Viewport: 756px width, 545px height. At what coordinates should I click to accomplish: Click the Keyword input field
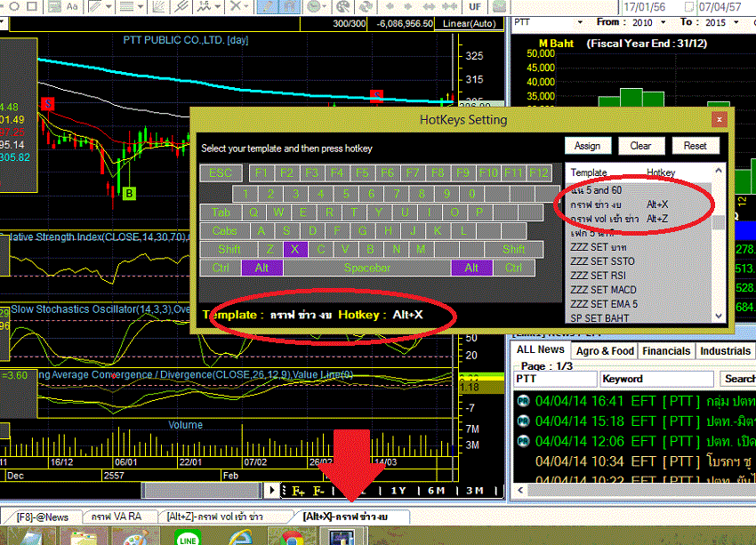tap(656, 379)
